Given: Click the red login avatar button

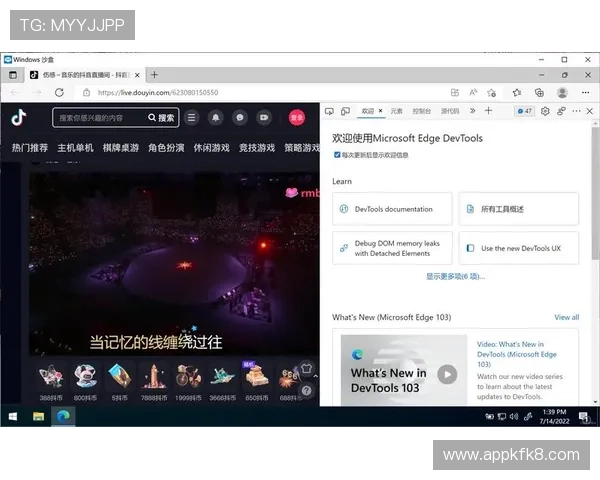Looking at the screenshot, I should click(x=297, y=118).
